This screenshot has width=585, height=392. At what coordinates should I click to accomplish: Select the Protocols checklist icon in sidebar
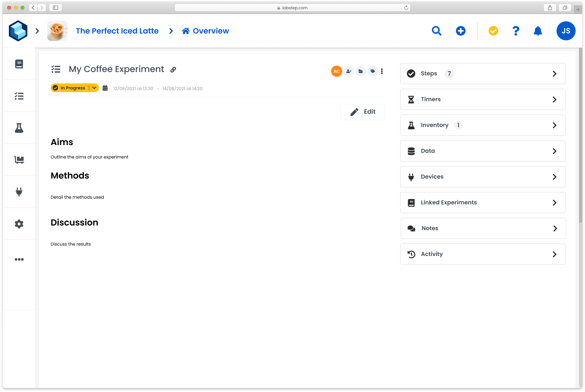pos(19,96)
